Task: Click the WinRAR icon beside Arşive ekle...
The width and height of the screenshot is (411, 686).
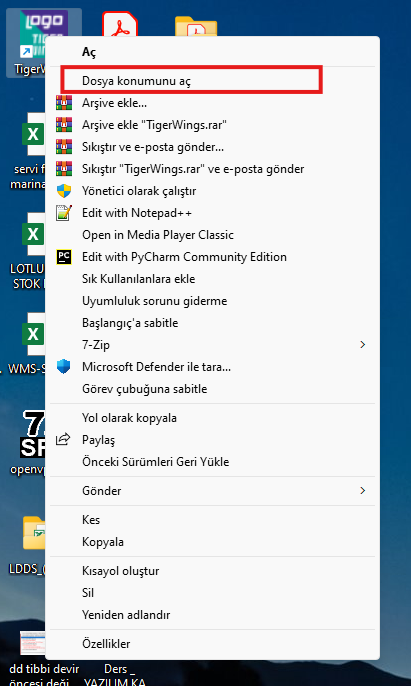Action: [x=64, y=103]
